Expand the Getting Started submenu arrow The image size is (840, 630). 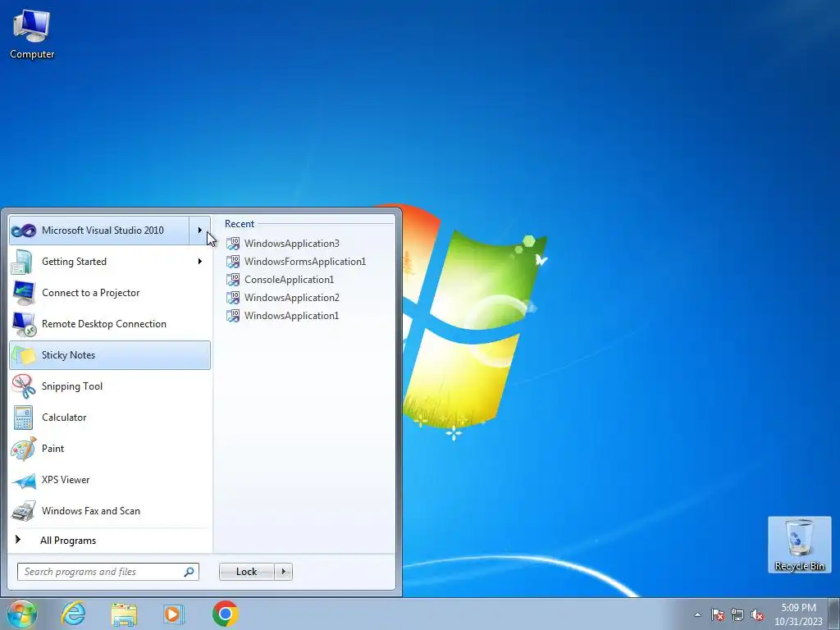(200, 262)
